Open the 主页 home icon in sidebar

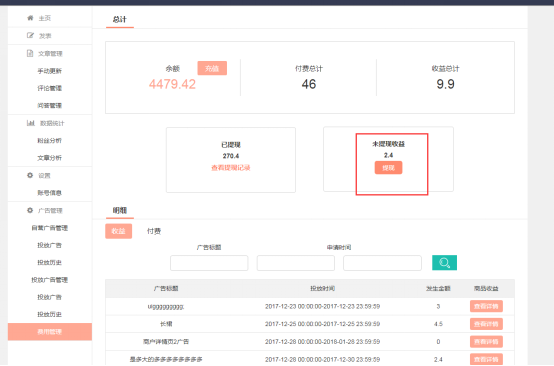coord(30,18)
